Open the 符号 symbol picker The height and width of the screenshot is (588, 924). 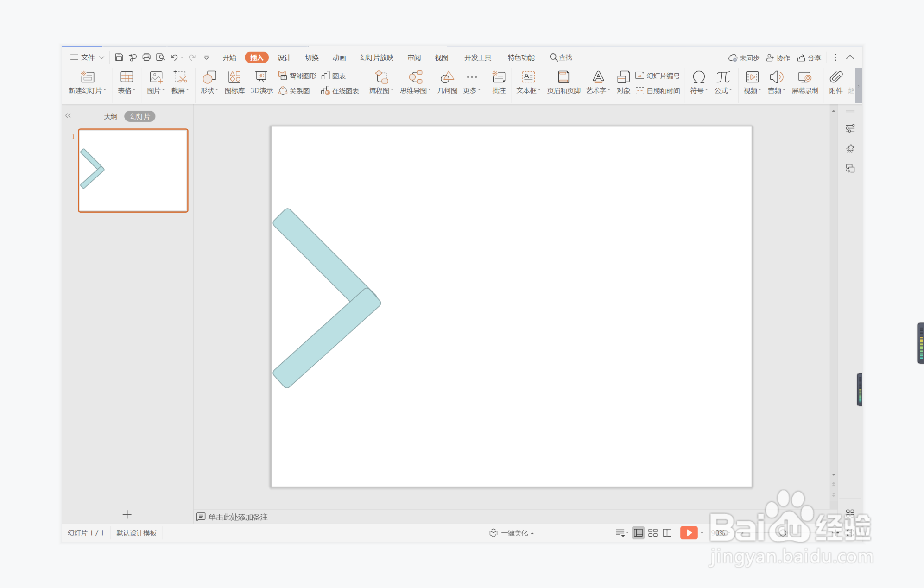(699, 82)
